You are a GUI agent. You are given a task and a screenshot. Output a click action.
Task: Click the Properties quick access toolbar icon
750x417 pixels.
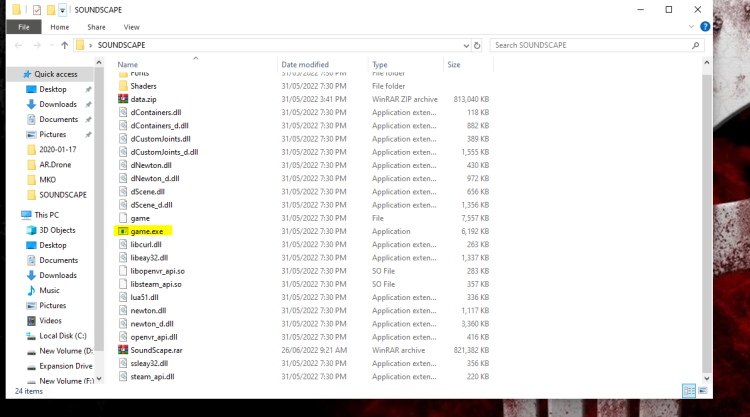coord(37,10)
